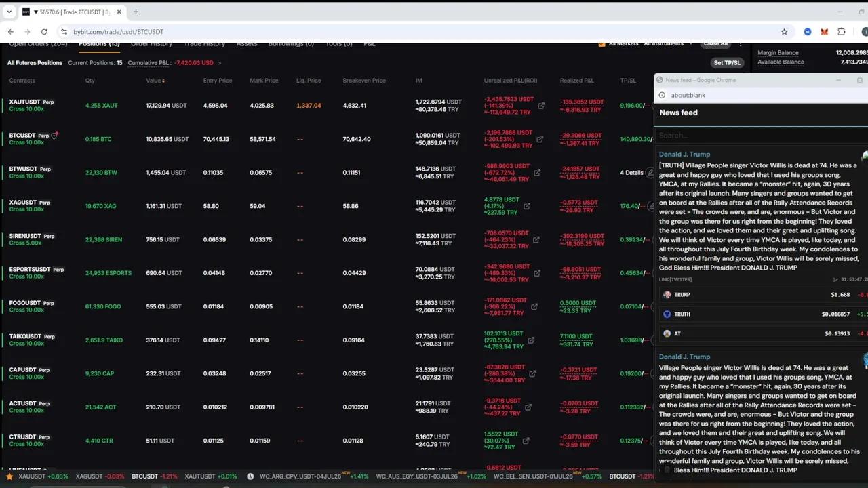Open the 4 Details link on the BTWUSDT row

631,173
